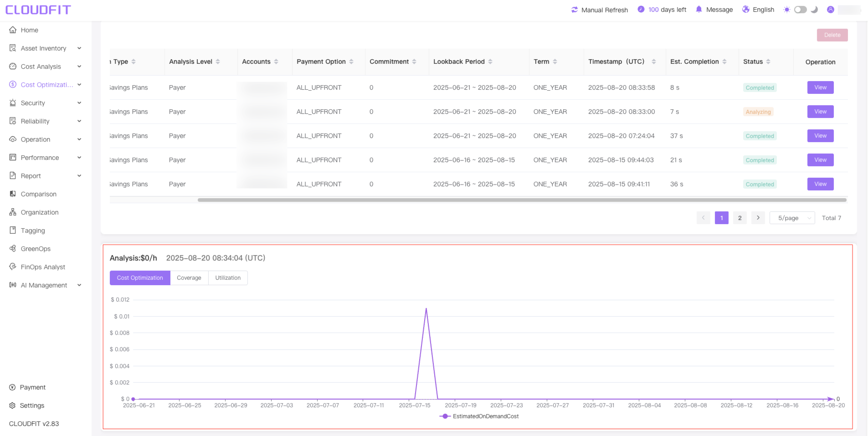Toggle the dark mode switch

tap(801, 10)
